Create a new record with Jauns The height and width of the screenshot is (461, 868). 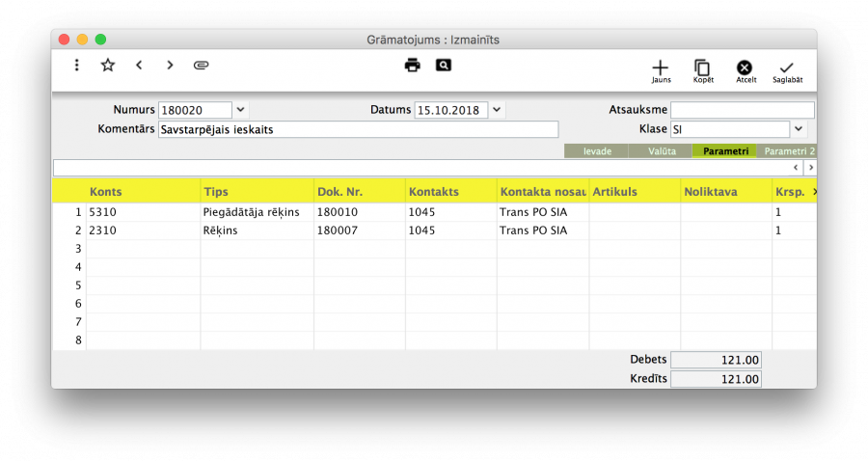tap(660, 70)
